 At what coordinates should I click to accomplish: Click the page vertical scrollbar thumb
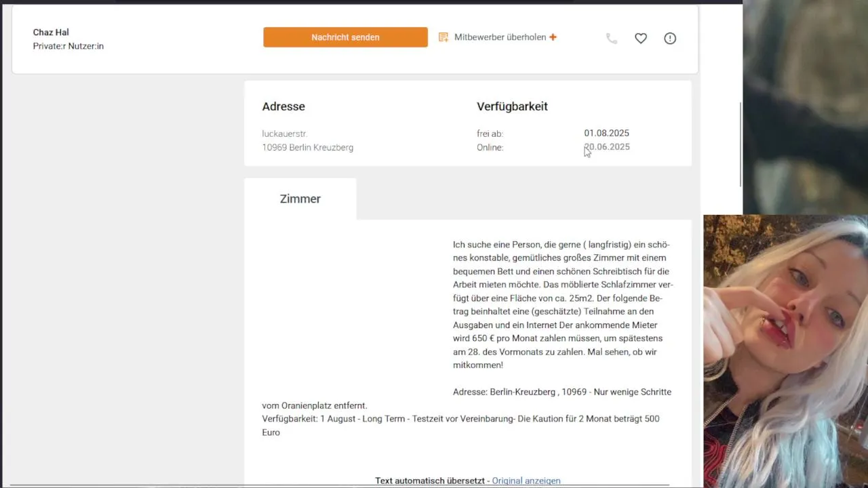click(741, 144)
